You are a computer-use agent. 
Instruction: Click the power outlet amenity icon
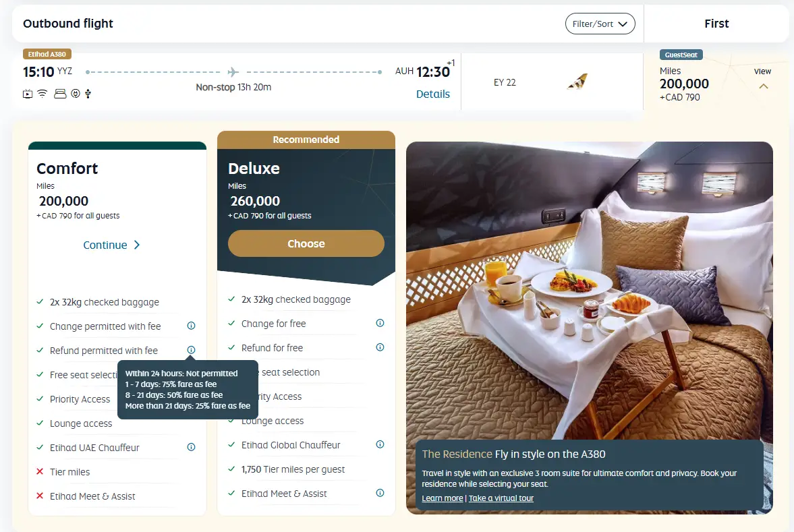point(76,94)
